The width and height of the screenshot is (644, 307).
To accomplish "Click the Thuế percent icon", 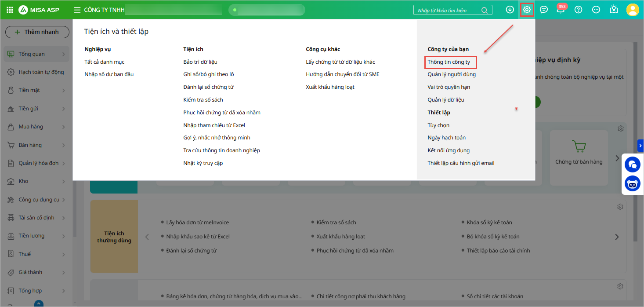I will [x=11, y=254].
